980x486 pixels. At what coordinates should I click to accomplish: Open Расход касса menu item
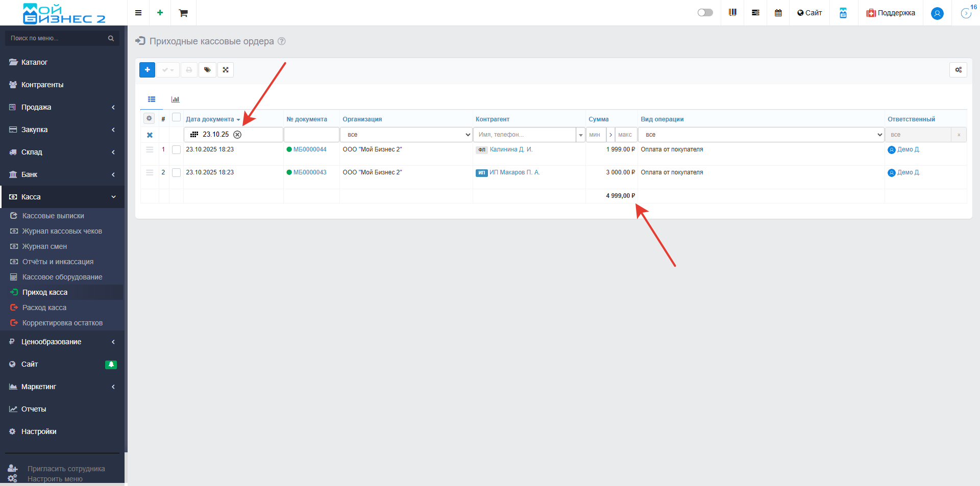coord(44,308)
